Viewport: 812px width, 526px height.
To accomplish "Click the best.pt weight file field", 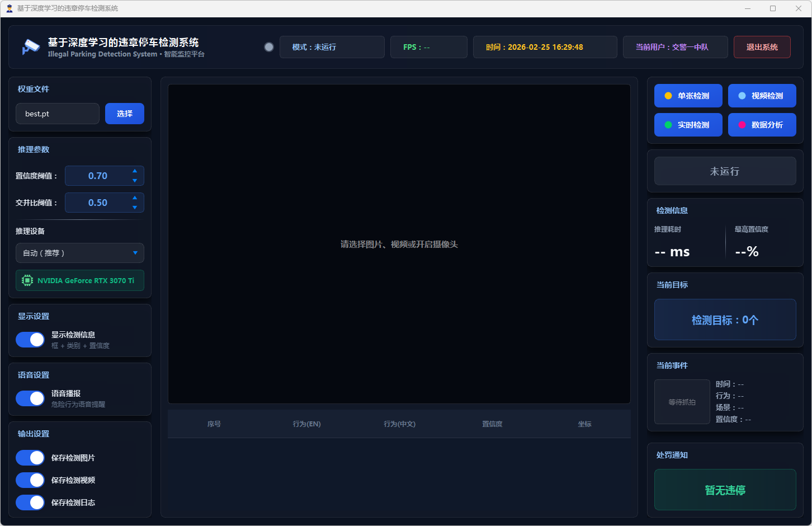I will coord(58,114).
